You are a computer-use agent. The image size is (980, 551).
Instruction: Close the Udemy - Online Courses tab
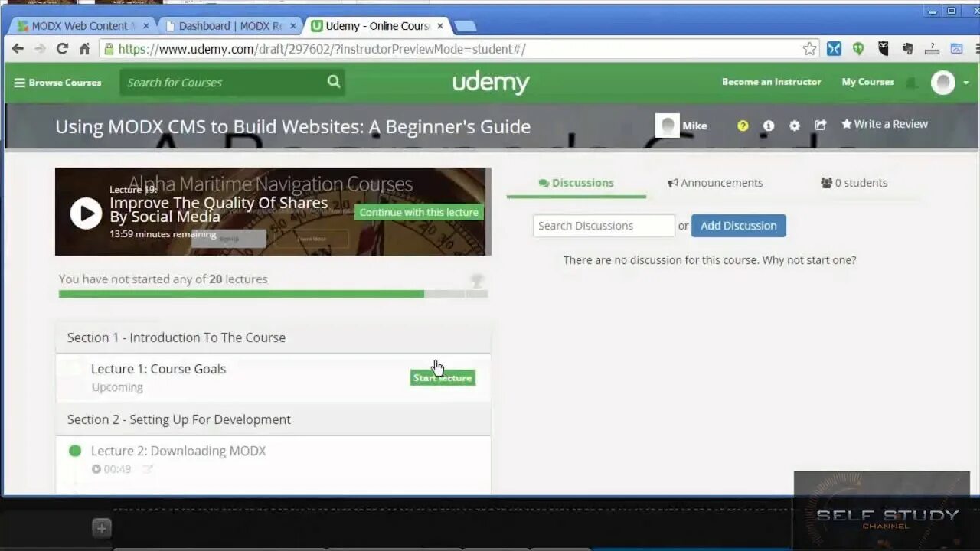[440, 25]
